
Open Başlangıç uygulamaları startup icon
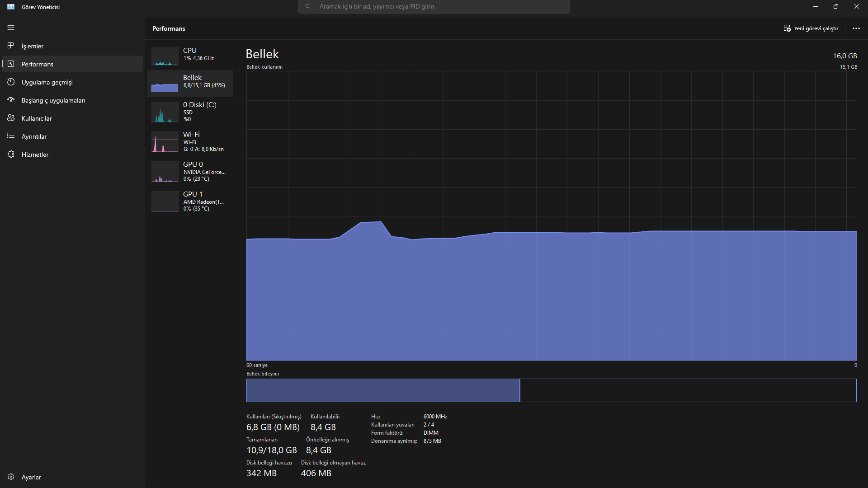point(11,100)
